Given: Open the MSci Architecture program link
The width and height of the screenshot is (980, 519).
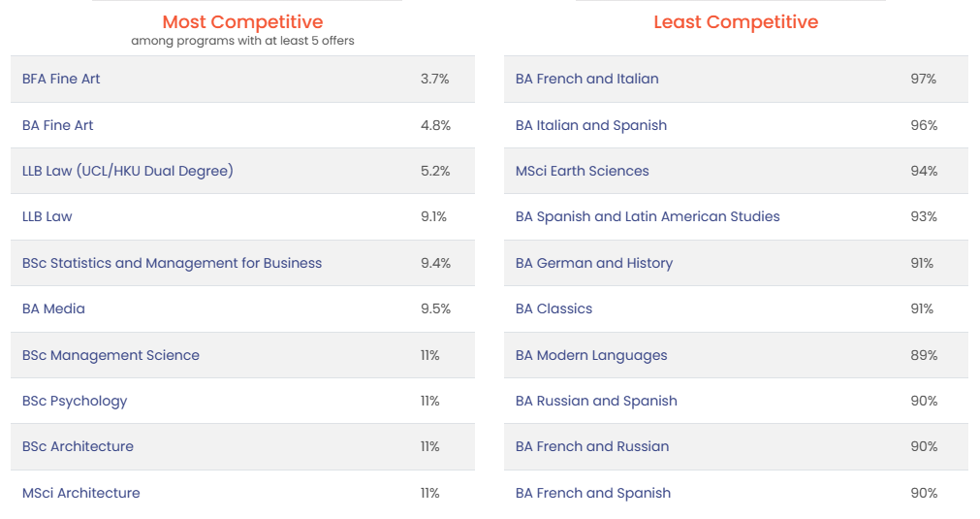Looking at the screenshot, I should coord(80,493).
